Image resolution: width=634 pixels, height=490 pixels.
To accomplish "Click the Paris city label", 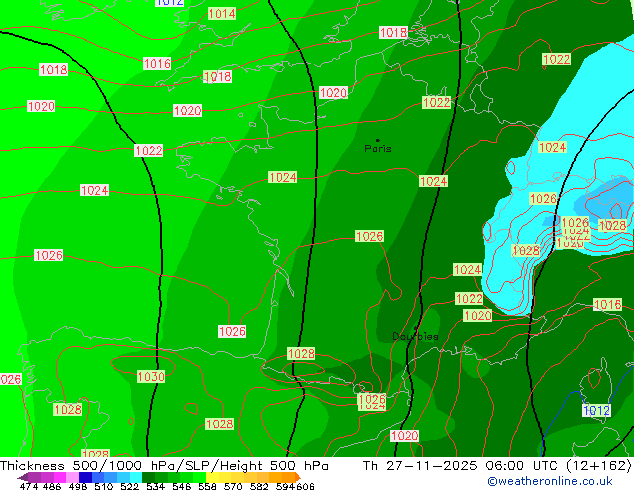I will click(x=378, y=149).
